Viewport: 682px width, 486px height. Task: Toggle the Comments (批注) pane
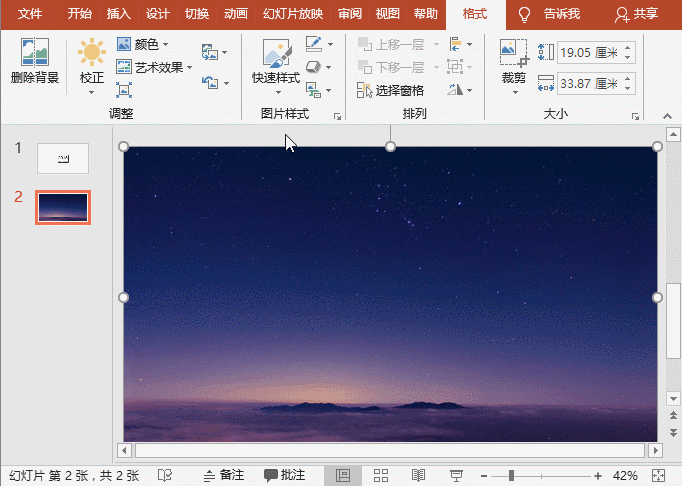285,475
